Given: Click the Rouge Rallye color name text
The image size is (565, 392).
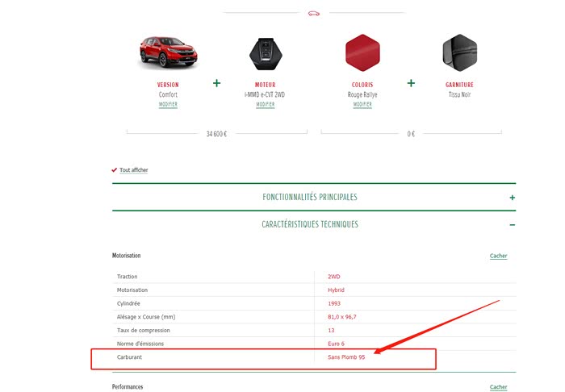Looking at the screenshot, I should 362,94.
